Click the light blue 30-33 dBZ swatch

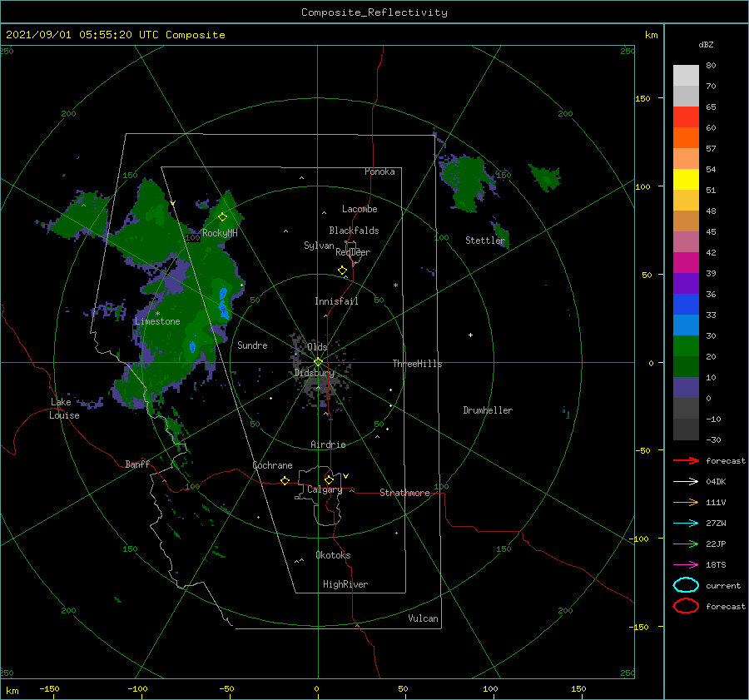[x=686, y=325]
